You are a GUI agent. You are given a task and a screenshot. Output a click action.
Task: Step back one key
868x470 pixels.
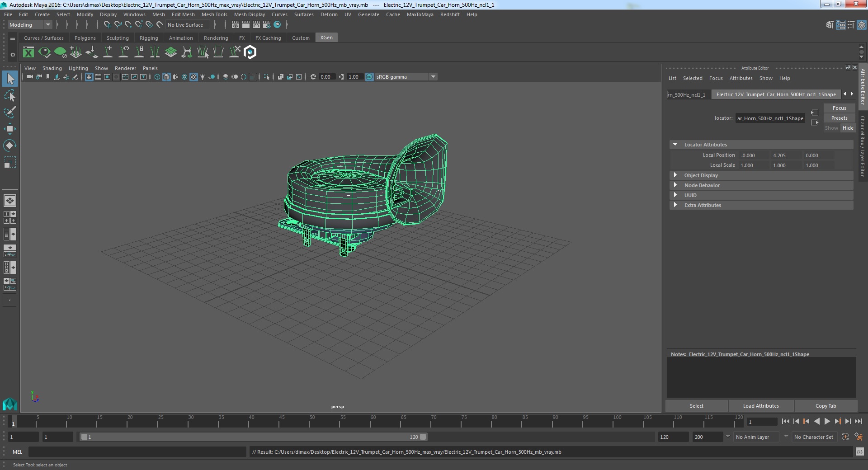(x=806, y=421)
